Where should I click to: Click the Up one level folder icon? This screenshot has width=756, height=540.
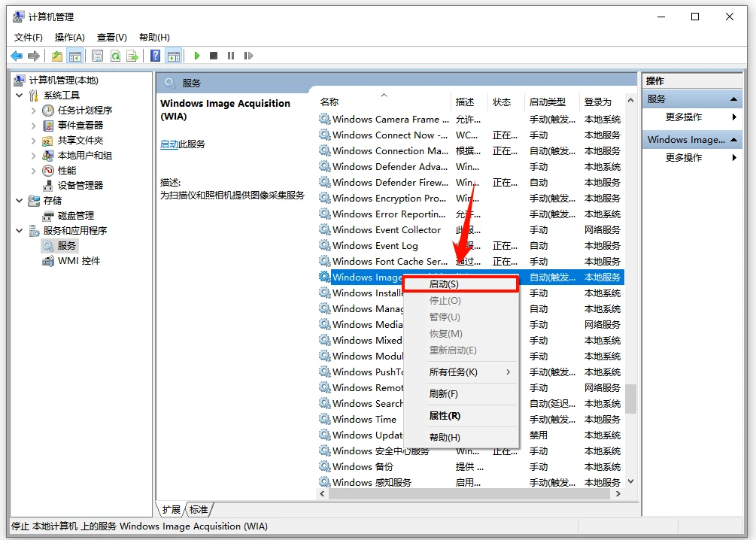57,56
